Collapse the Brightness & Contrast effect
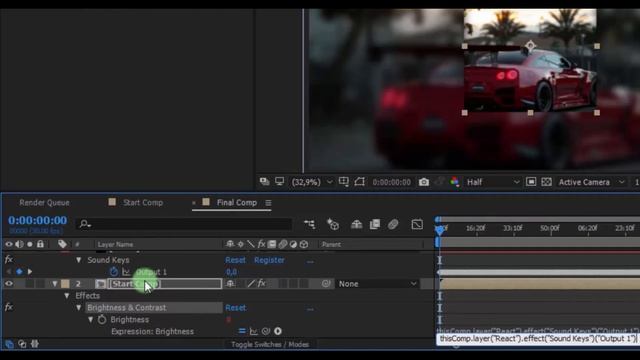The height and width of the screenshot is (360, 640). tap(78, 307)
